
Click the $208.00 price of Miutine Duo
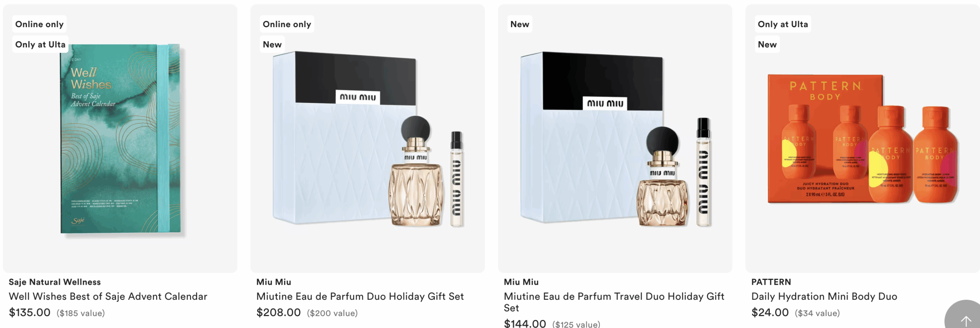point(278,312)
